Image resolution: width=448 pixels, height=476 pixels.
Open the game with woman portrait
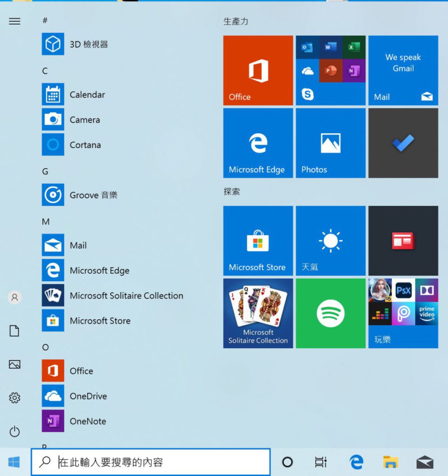coord(380,291)
